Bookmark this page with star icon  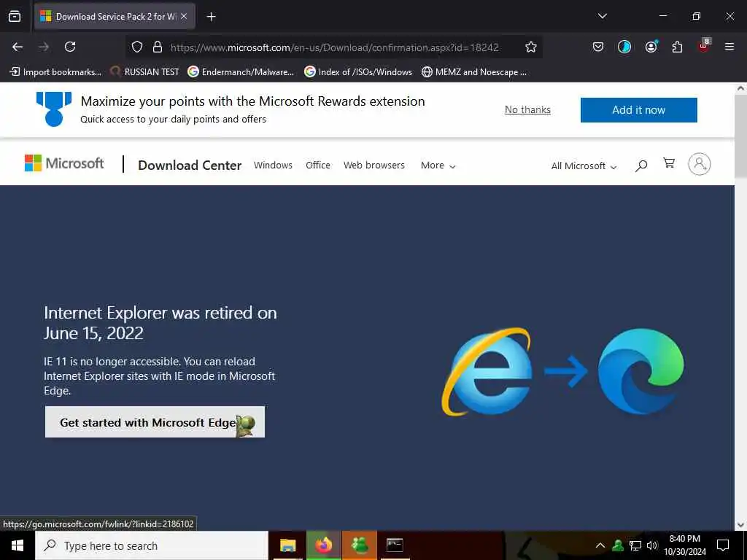pyautogui.click(x=531, y=47)
